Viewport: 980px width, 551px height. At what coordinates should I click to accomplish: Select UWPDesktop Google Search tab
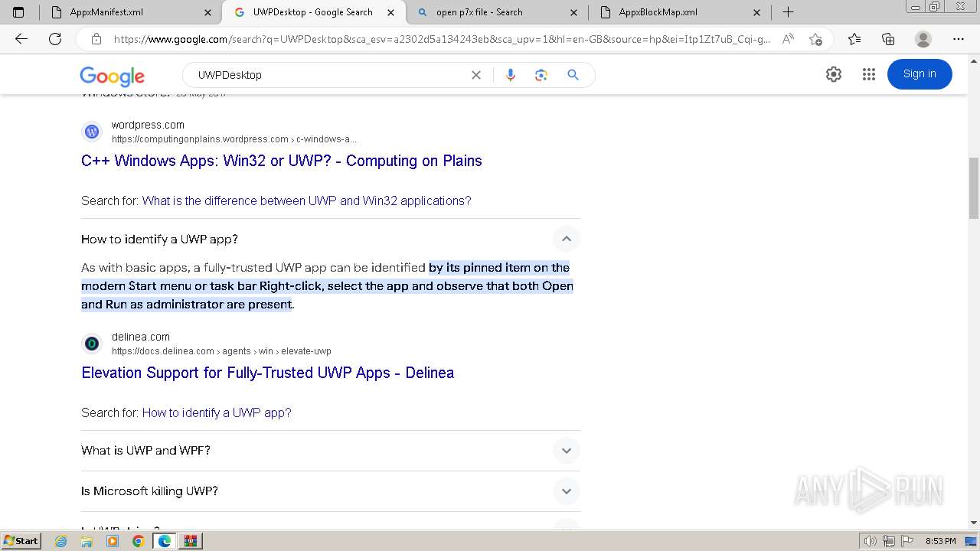point(312,12)
